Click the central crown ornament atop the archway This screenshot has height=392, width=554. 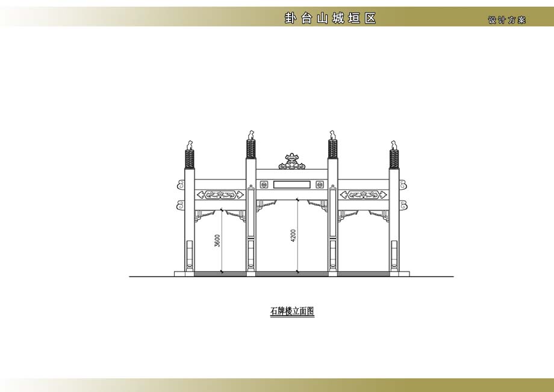tap(292, 161)
